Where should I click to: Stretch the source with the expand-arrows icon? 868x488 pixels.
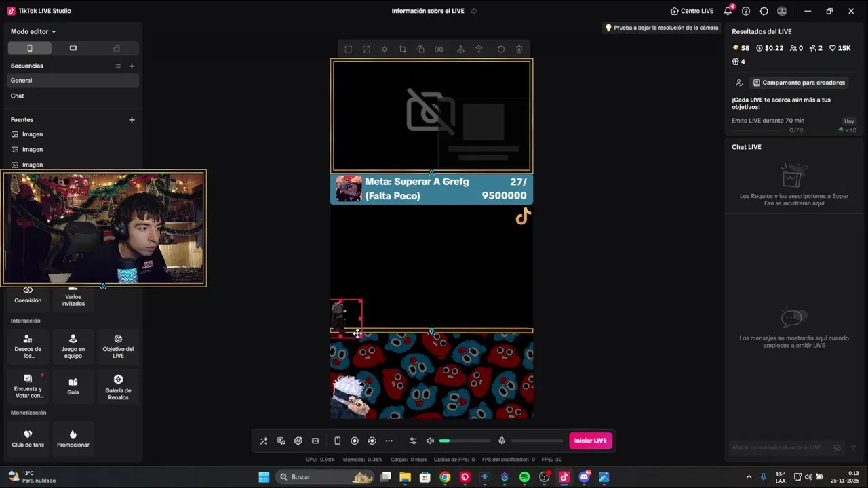tap(366, 49)
